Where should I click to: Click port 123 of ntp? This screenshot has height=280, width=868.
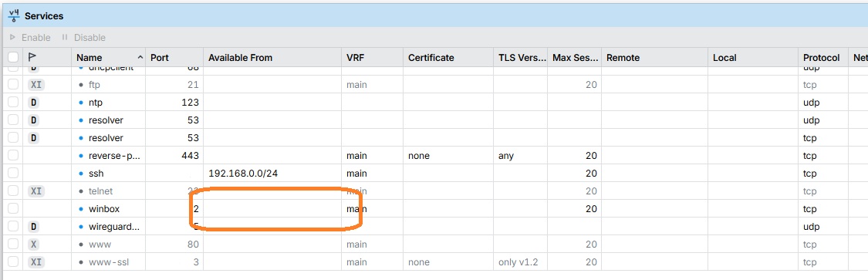click(x=190, y=103)
